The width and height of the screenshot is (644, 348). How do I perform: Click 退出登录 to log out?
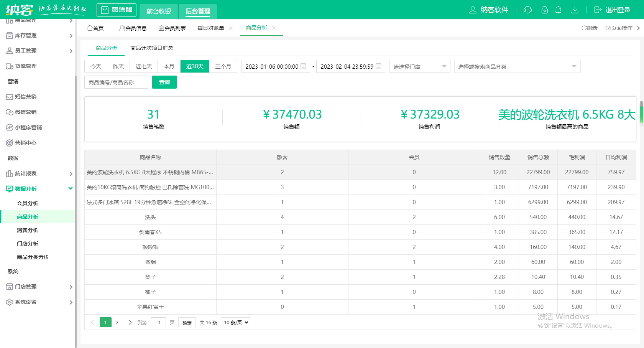pos(612,10)
